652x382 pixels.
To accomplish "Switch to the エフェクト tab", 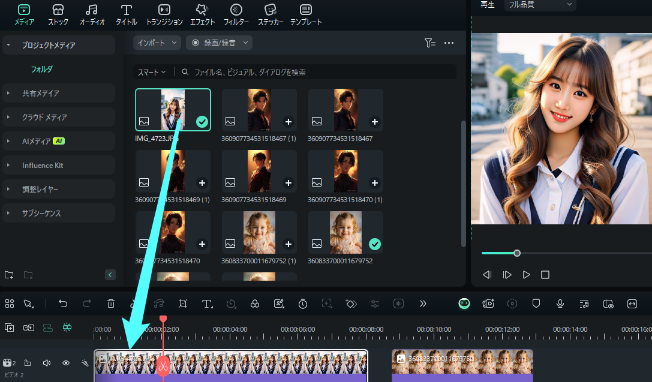I will tap(202, 15).
